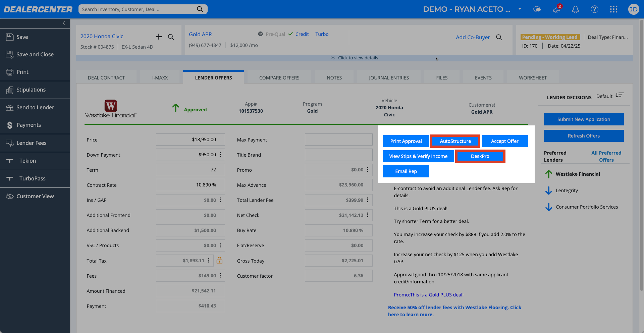Click the Lender Fees icon

click(10, 143)
